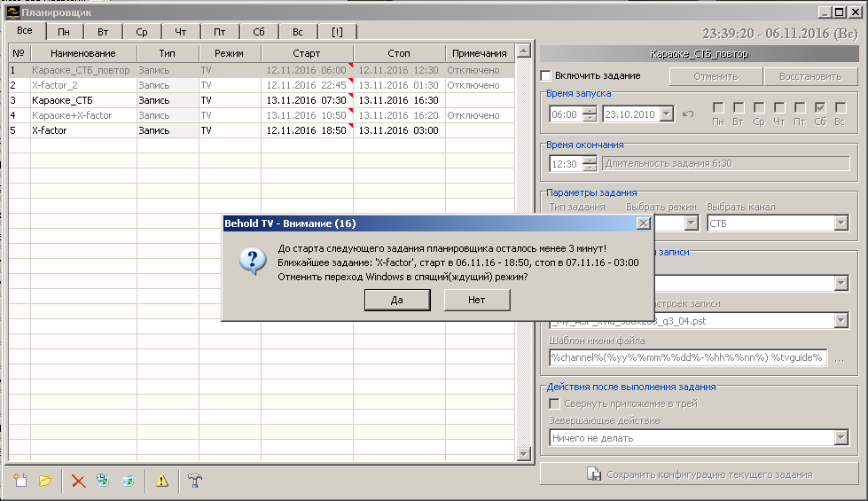Click the red X delete task icon
Viewport: 868px width, 501px height.
pyautogui.click(x=78, y=481)
